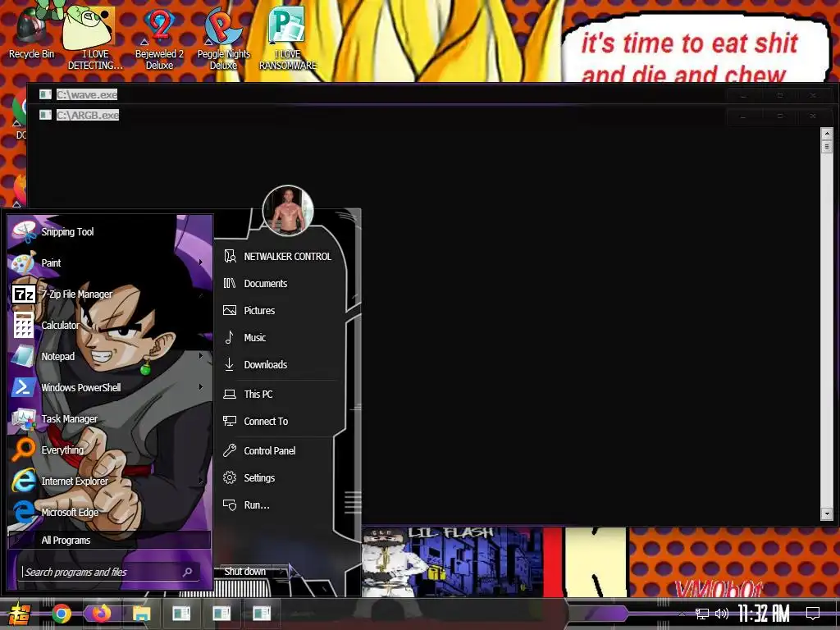The image size is (840, 630).
Task: Select Bejeweled 2 Deluxe desktop shortcut
Action: tap(159, 38)
